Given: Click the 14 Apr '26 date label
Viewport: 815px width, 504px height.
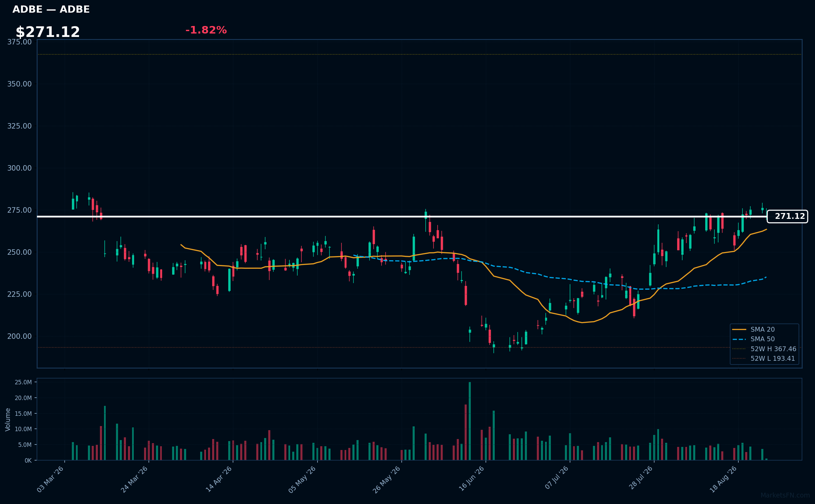Looking at the screenshot, I should tap(219, 479).
